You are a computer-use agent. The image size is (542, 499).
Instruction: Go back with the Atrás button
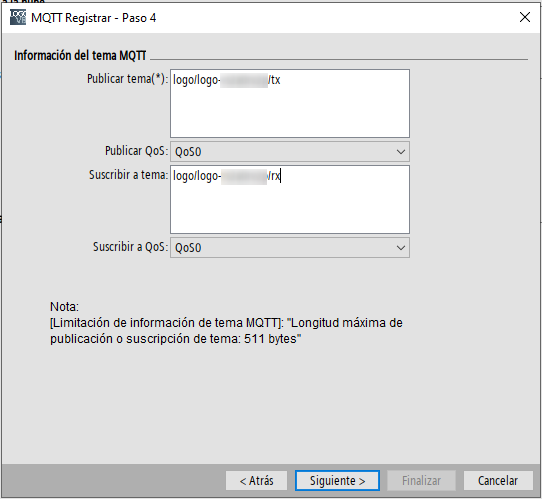click(256, 480)
